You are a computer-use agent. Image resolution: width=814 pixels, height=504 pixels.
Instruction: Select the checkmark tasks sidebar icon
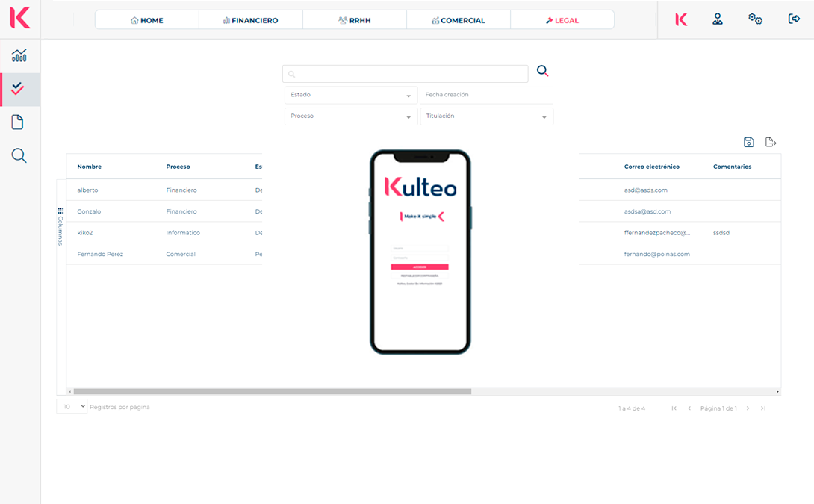(x=18, y=89)
